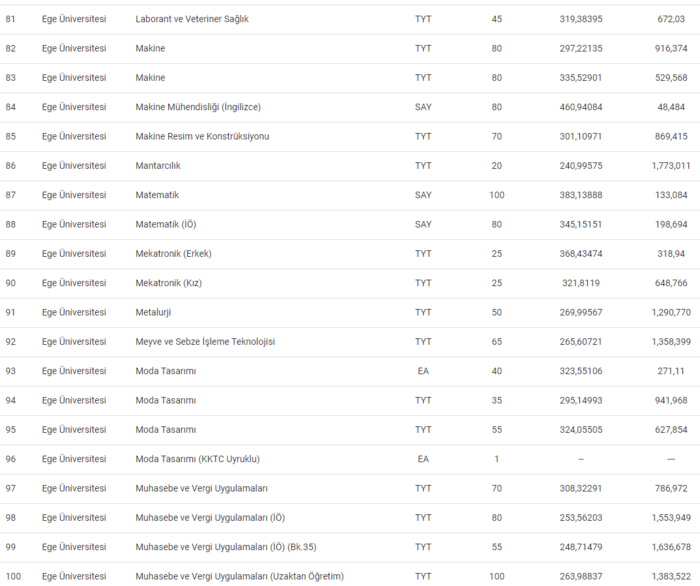Open Makine Resim ve Konstrüksiyonu entry

click(202, 136)
